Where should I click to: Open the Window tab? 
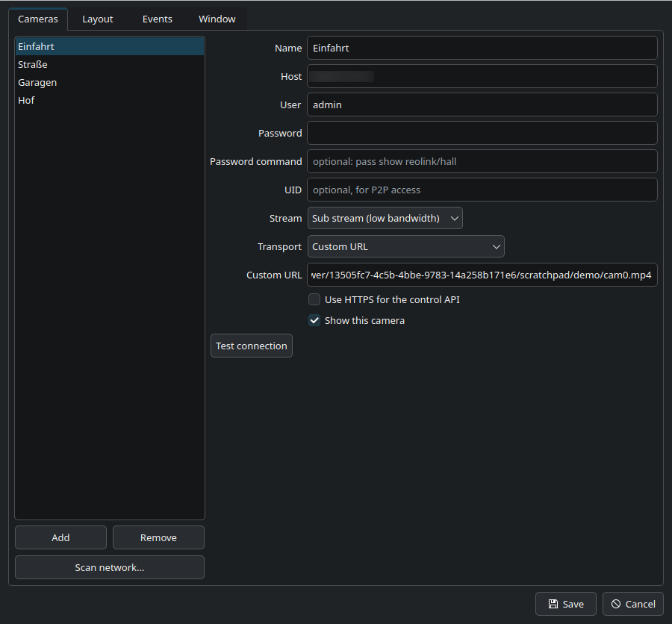click(217, 19)
